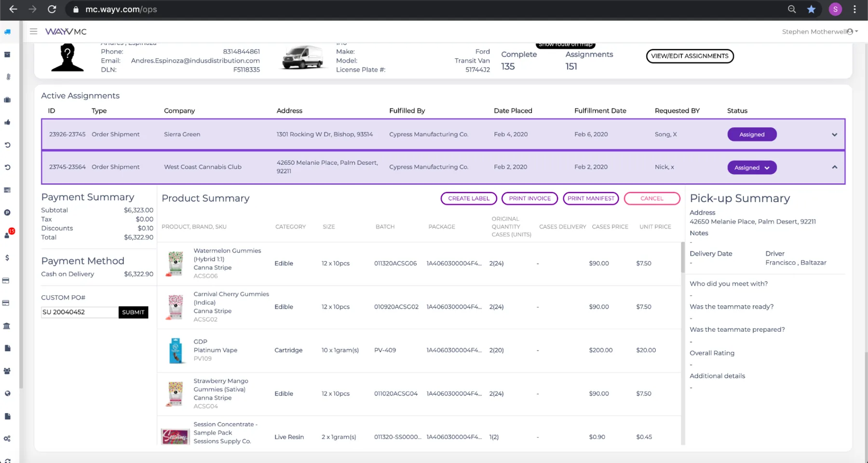Open the dollar sign sidebar icon

pos(7,258)
